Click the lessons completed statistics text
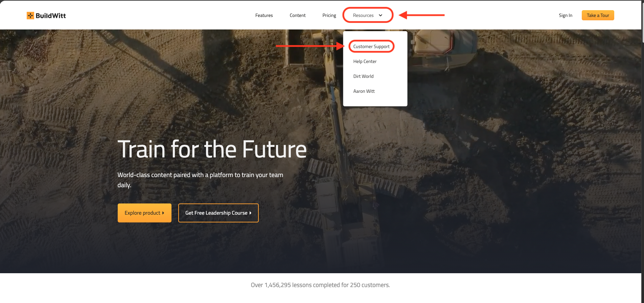Screen dimensions: 644x303 [320, 285]
